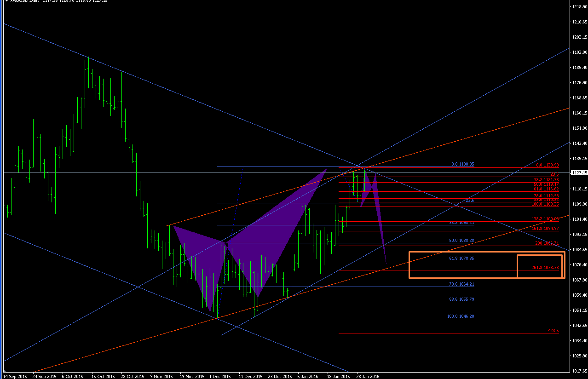Select red extension level 138.2 1100.96
This screenshot has width=588, height=379.
click(546, 219)
